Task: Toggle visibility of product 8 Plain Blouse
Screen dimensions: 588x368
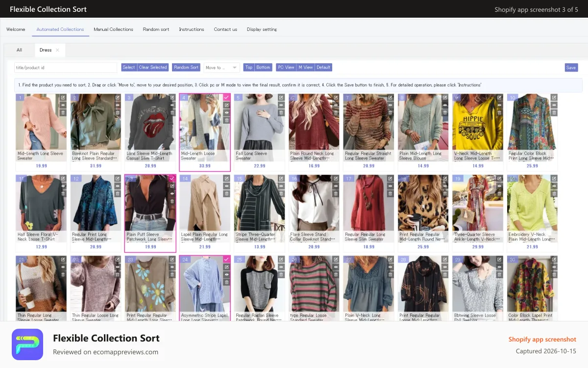Action: 445,105
